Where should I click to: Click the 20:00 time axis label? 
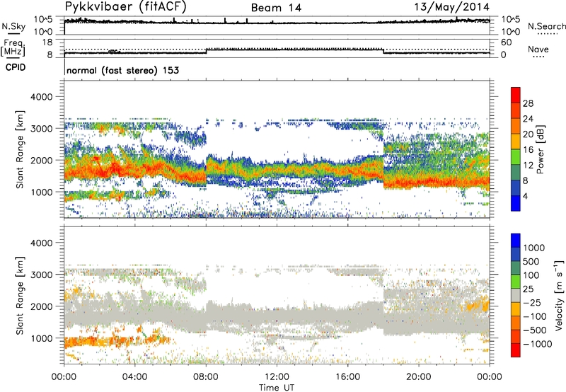coord(418,377)
